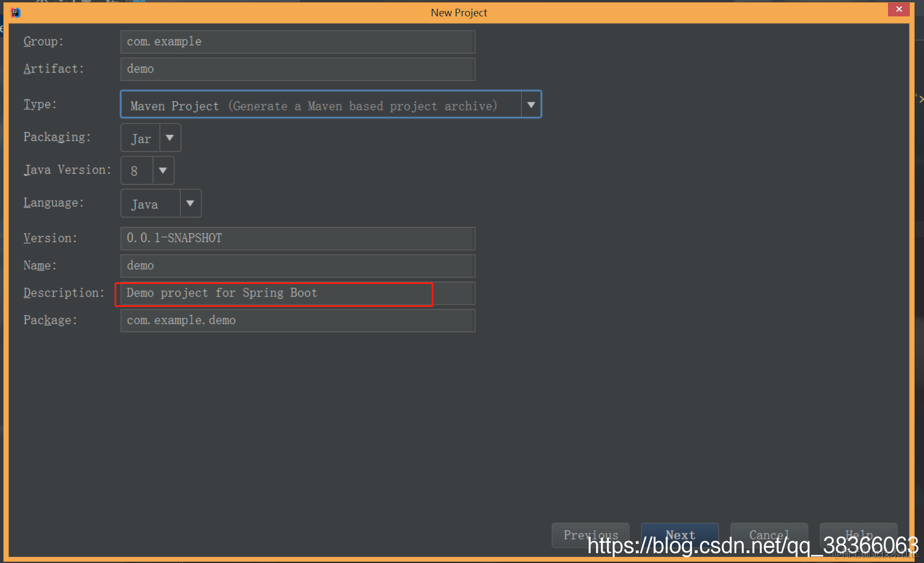Click the Language label
This screenshot has height=563, width=924.
(x=53, y=203)
